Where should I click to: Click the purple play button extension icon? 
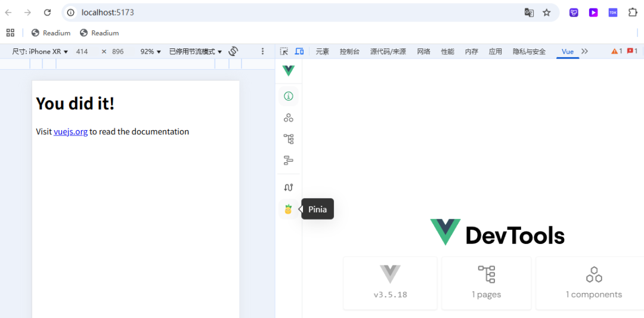(593, 13)
